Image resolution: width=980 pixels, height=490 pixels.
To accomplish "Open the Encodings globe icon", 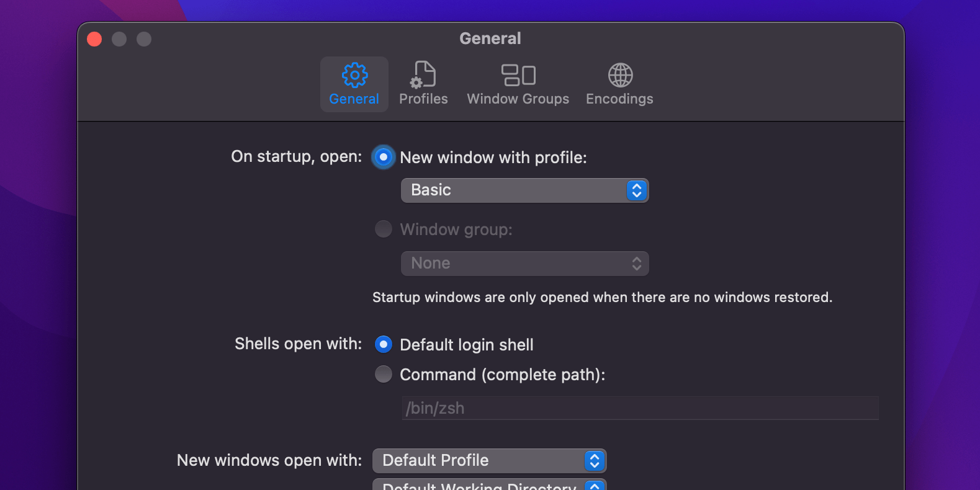I will 620,75.
